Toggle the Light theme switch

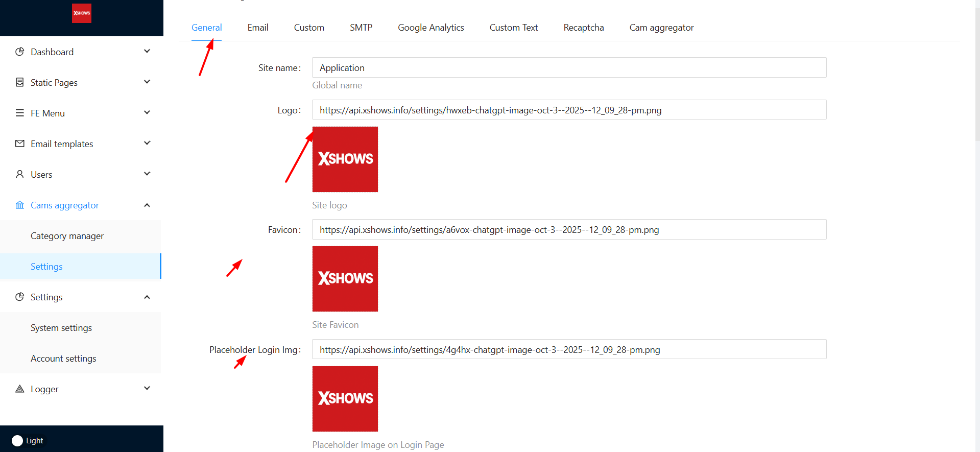pyautogui.click(x=18, y=440)
